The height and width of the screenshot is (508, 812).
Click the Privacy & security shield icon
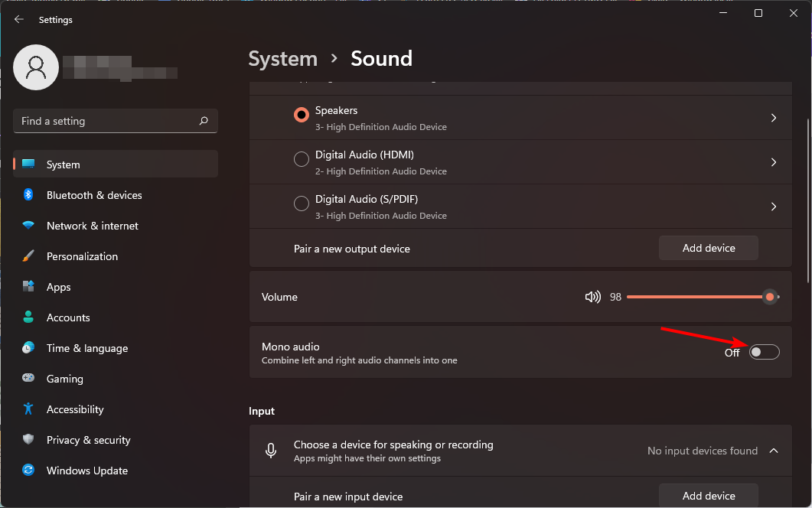(28, 440)
